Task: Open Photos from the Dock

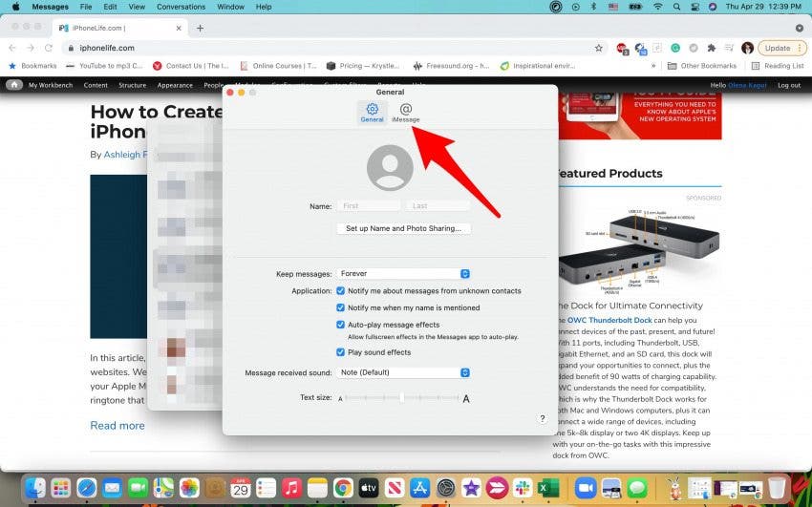Action: tap(189, 487)
